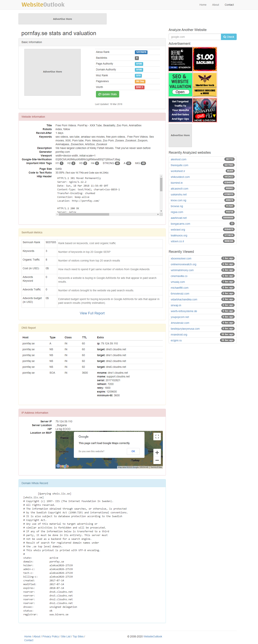258x644 pixels.
Task: Open ecignn.ru link
Action: point(176,340)
